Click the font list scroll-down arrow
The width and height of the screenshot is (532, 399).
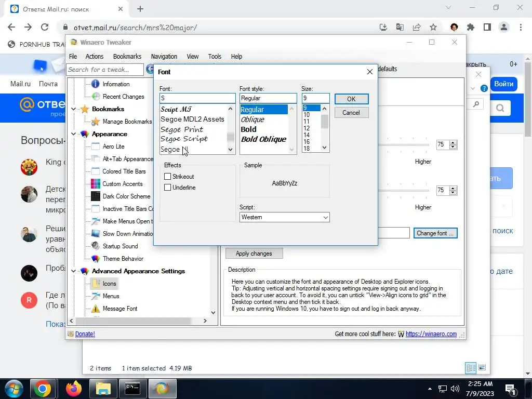231,149
